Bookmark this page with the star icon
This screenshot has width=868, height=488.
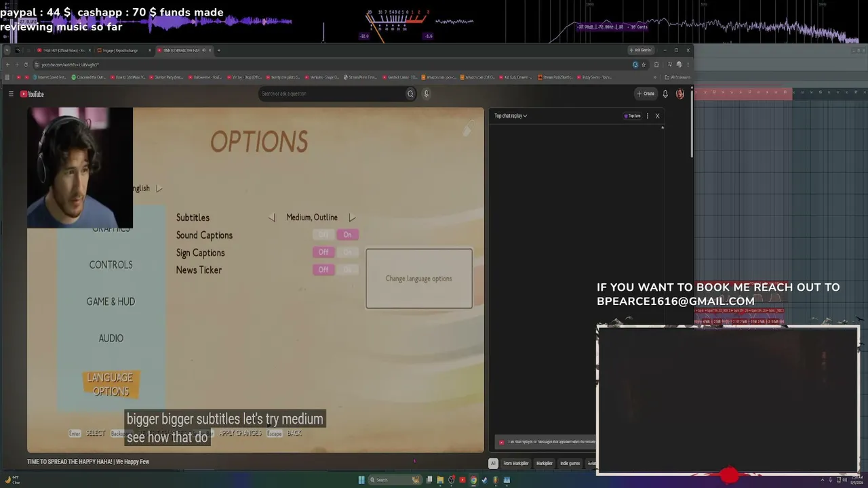click(x=644, y=64)
